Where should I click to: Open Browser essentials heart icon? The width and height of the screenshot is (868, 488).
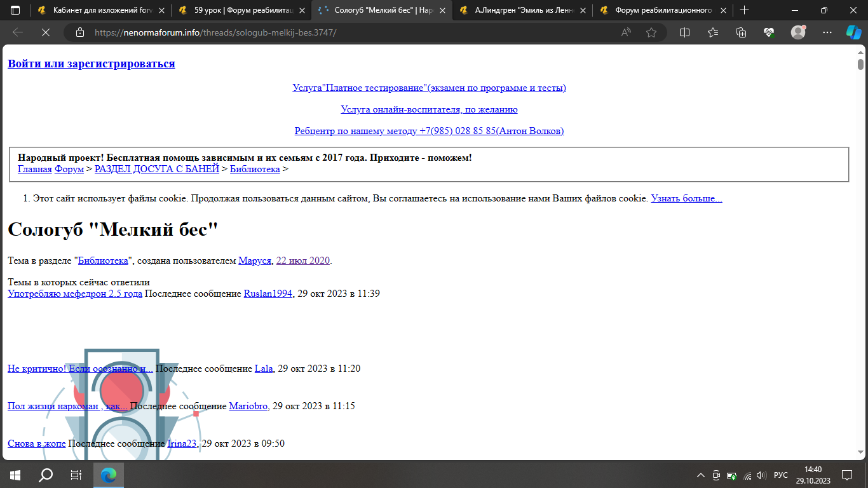(x=769, y=32)
